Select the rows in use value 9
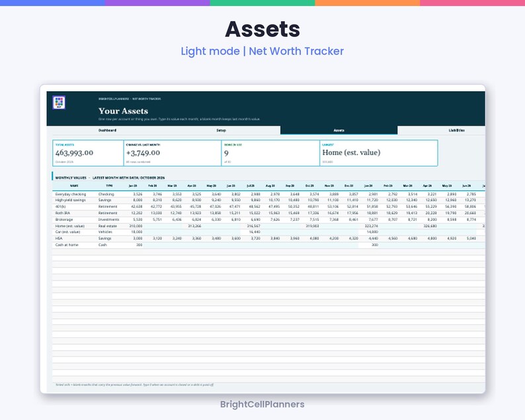 226,153
